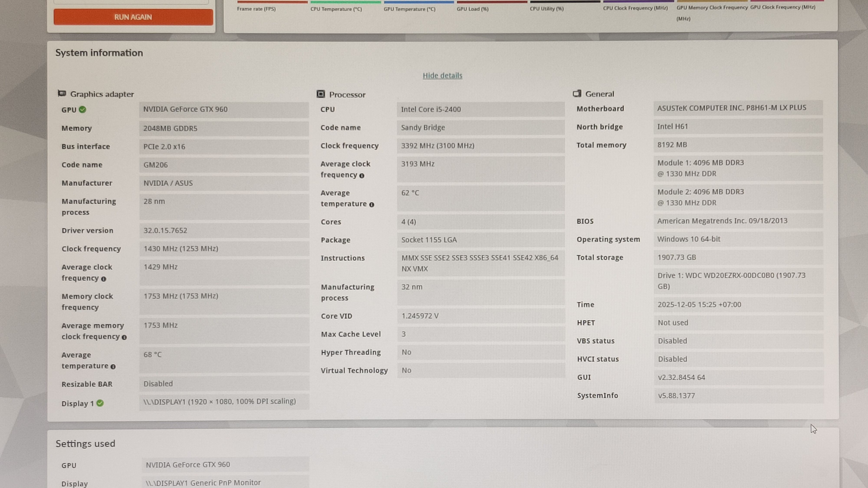Toggle CPU Utility (%) legend item
The width and height of the screenshot is (868, 488).
tap(547, 9)
